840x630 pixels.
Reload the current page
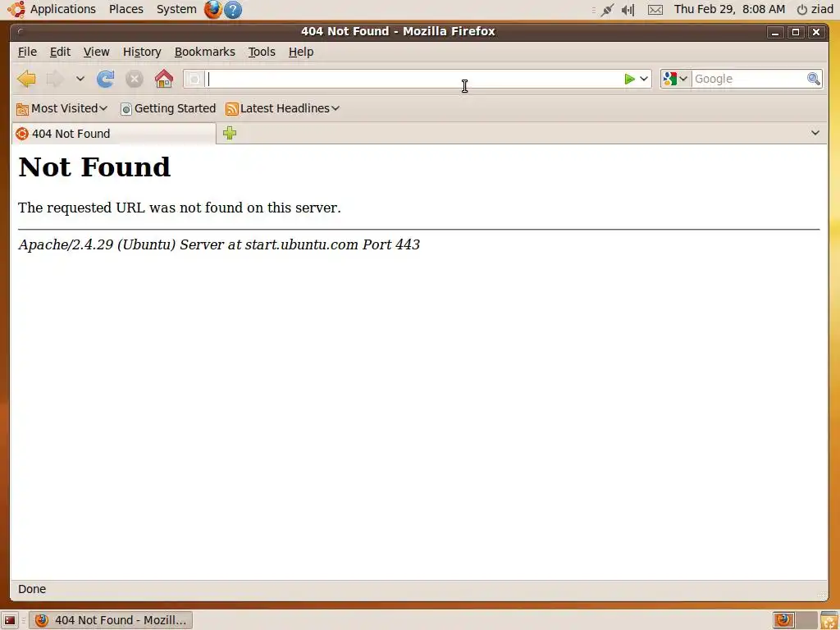105,79
